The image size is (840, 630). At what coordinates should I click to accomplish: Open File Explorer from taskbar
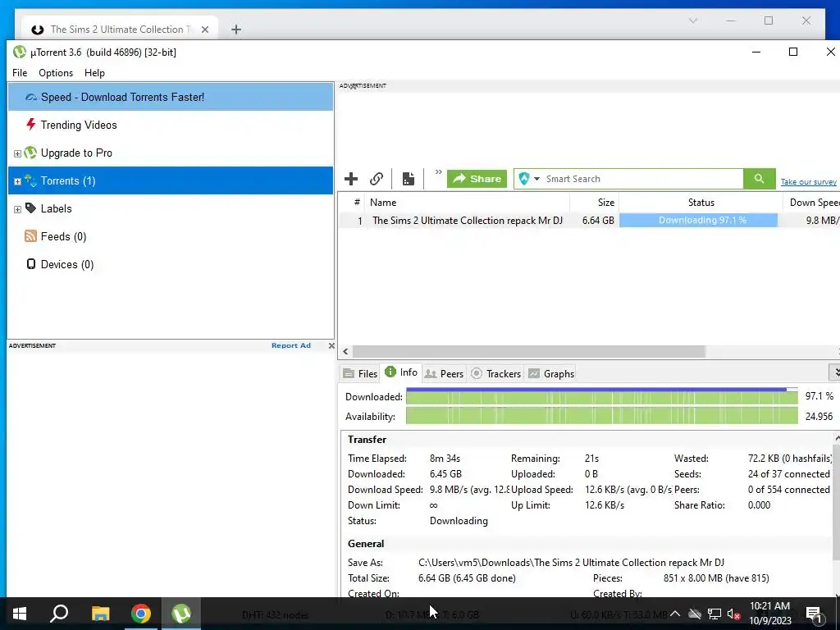point(100,614)
